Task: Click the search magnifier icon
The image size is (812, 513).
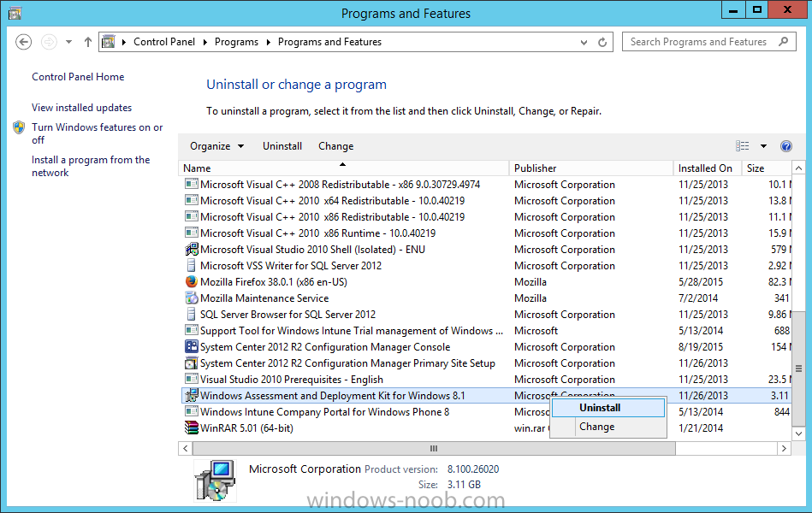Action: 784,41
